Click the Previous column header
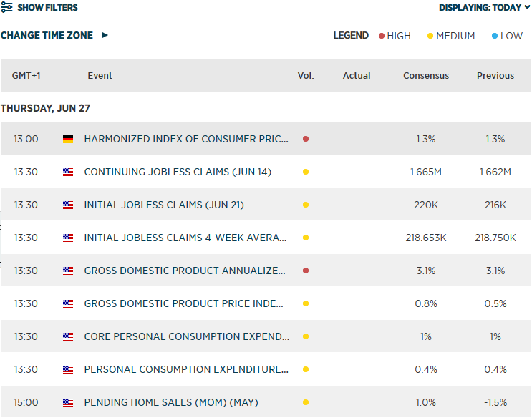This screenshot has height=418, width=532. pos(495,76)
